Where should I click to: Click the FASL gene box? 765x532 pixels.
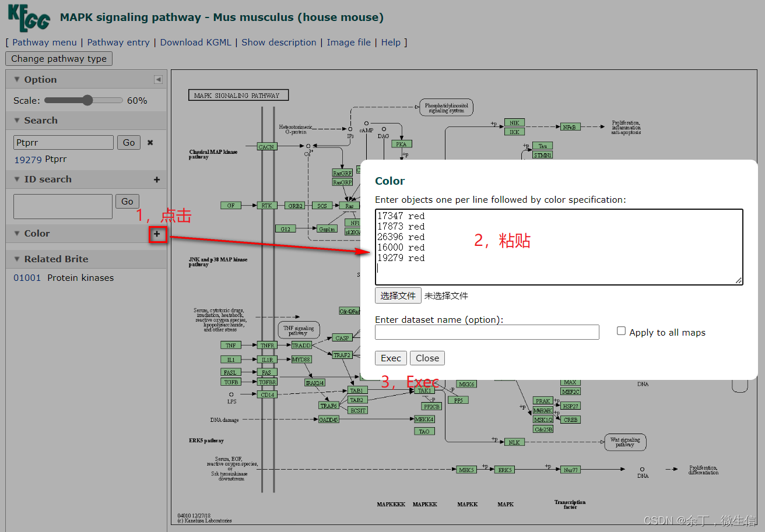[231, 372]
